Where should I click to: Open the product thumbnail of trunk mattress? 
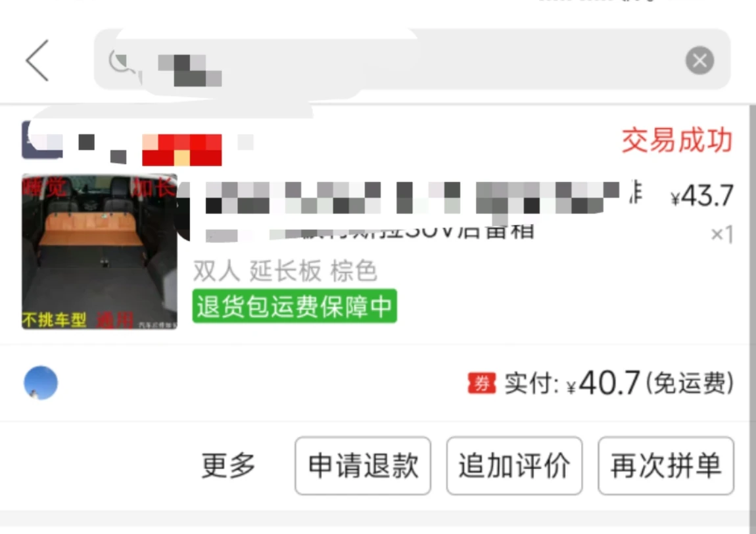[99, 252]
